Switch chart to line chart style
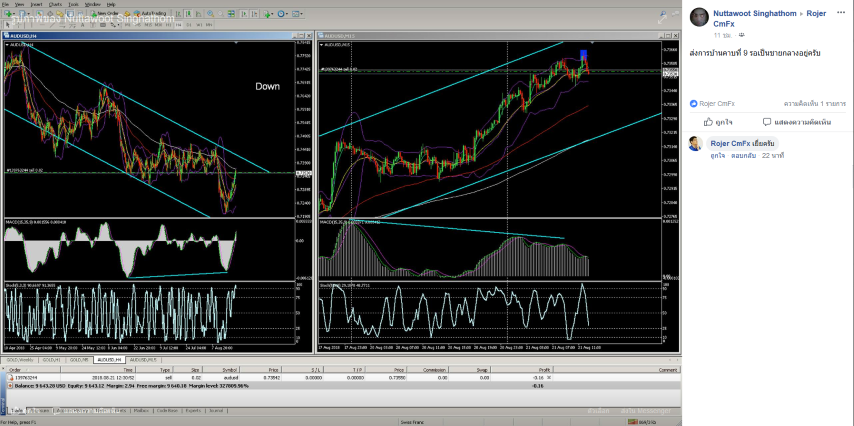 point(199,14)
